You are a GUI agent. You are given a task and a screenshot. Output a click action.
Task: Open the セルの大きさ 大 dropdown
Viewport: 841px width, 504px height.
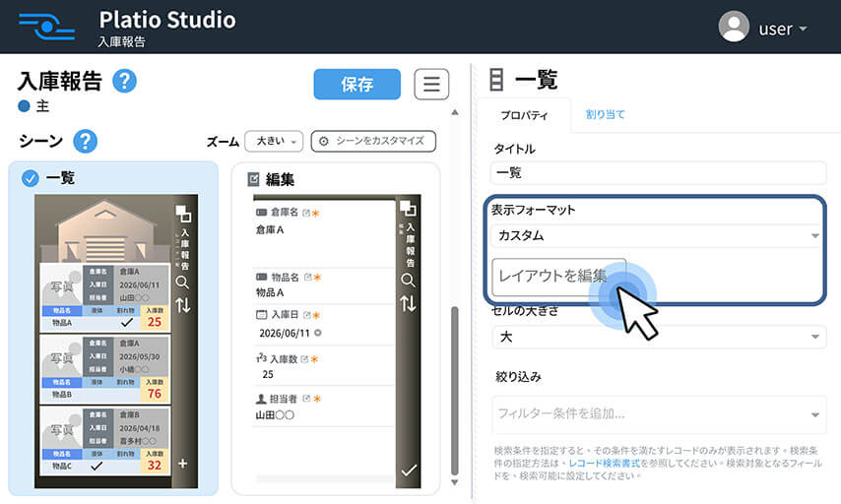pos(659,337)
